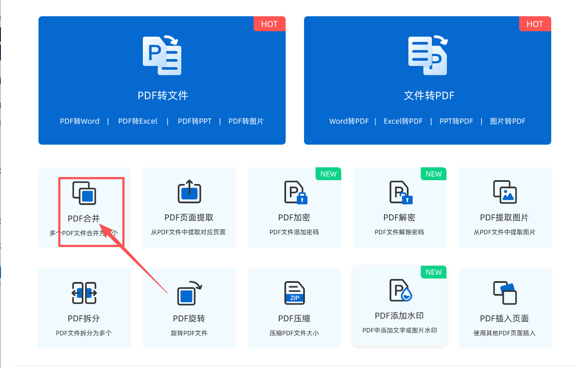Select the PDF压缩 title label
This screenshot has height=368, width=588.
[294, 319]
